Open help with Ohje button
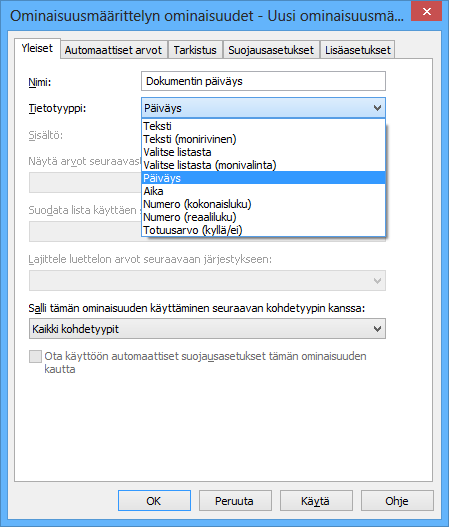The width and height of the screenshot is (449, 527). click(397, 501)
